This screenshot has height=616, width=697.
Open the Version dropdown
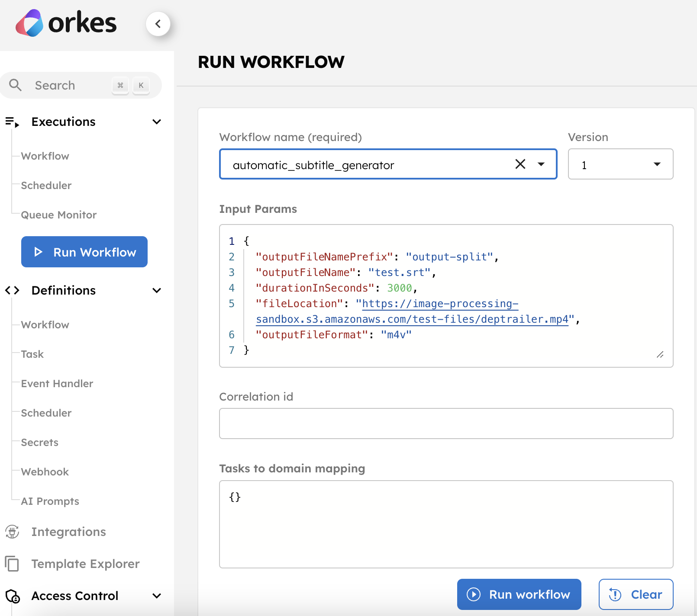620,164
